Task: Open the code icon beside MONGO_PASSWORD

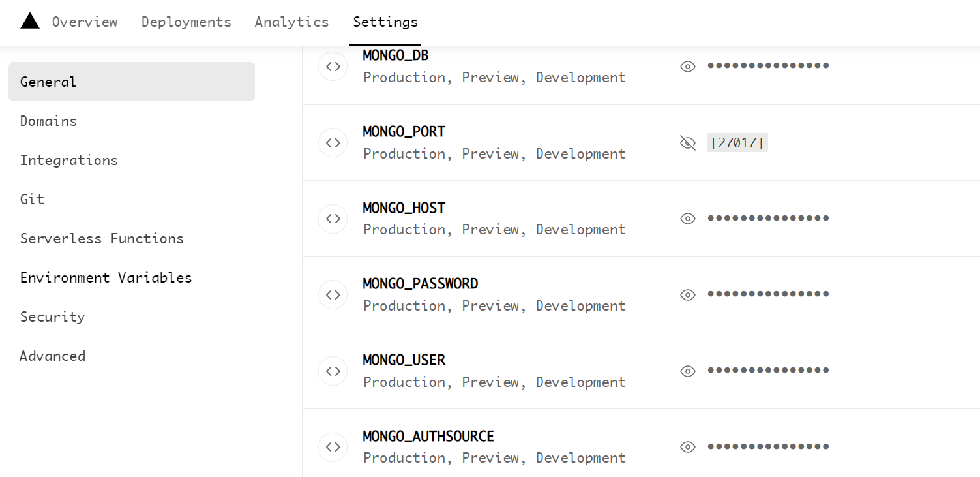Action: (333, 294)
